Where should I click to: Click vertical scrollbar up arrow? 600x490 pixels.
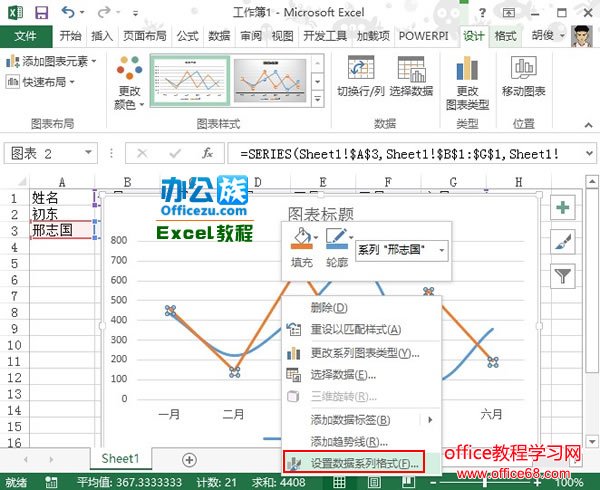[x=592, y=181]
